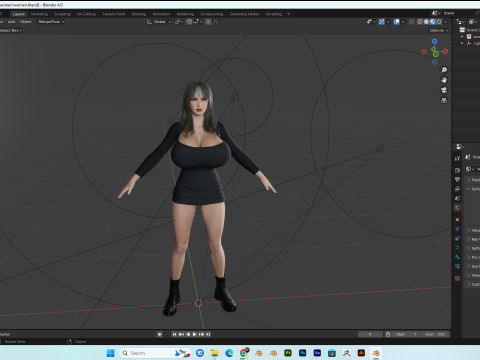This screenshot has width=480, height=360.
Task: Open the viewport shading options dropdown
Action: [445, 22]
